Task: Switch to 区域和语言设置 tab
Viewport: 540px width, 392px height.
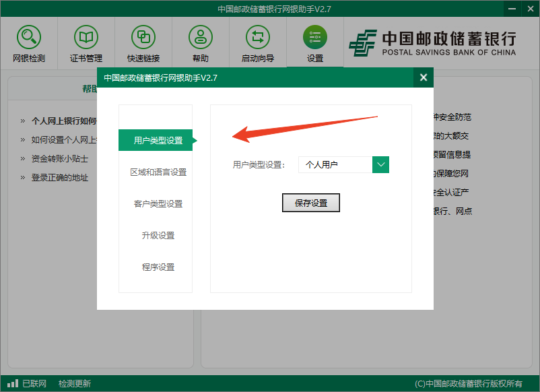Action: 158,172
